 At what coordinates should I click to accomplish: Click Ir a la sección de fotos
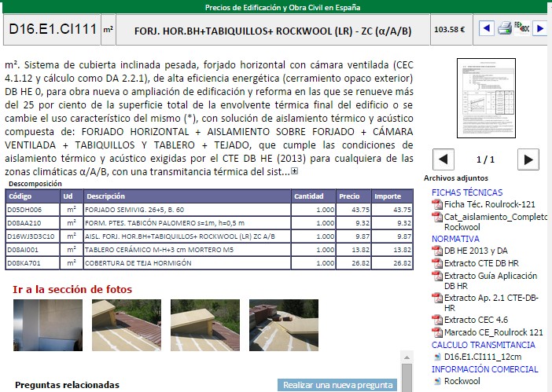coord(72,289)
